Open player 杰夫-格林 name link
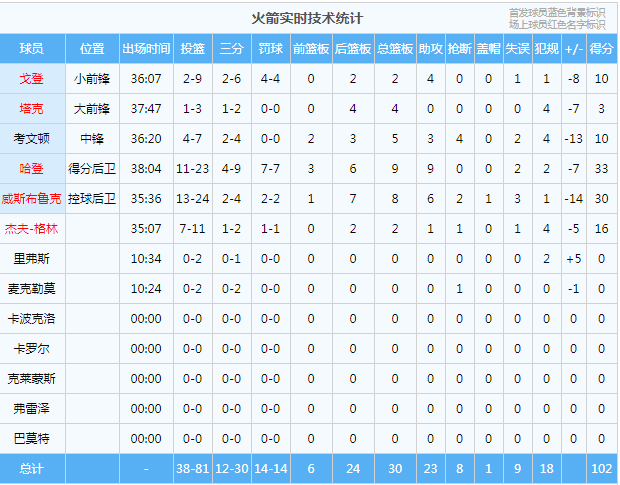Screen dimensions: 620x485 coord(32,228)
